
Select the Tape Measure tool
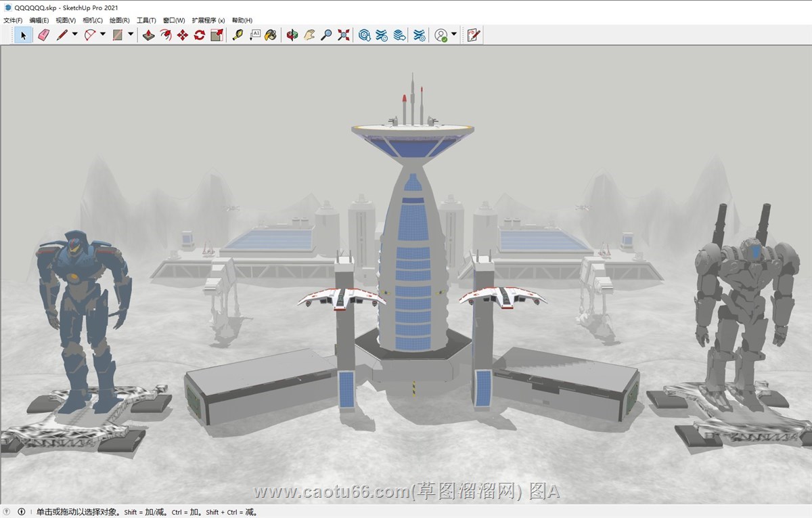(238, 35)
